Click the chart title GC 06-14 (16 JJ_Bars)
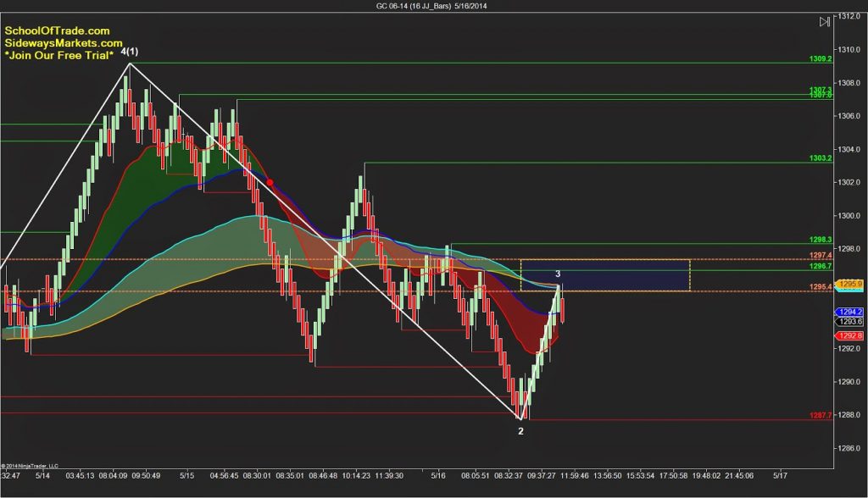This screenshot has height=498, width=868. click(x=414, y=6)
